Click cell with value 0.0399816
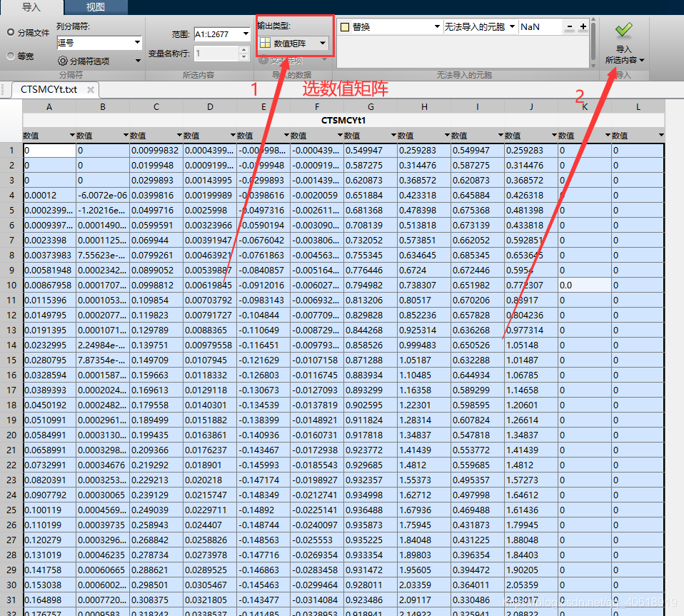This screenshot has width=684, height=616. click(156, 196)
